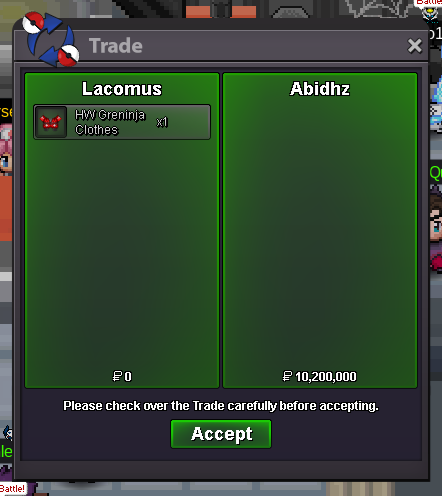This screenshot has width=442, height=496.
Task: Click the Battle bubble at top right
Action: point(429,2)
